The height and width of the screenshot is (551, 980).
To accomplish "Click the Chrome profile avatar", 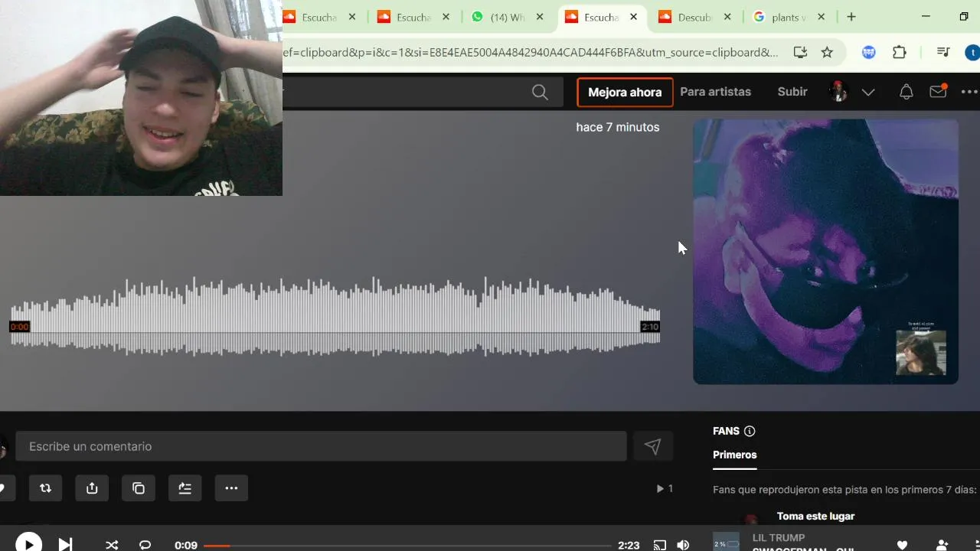I will 972,52.
